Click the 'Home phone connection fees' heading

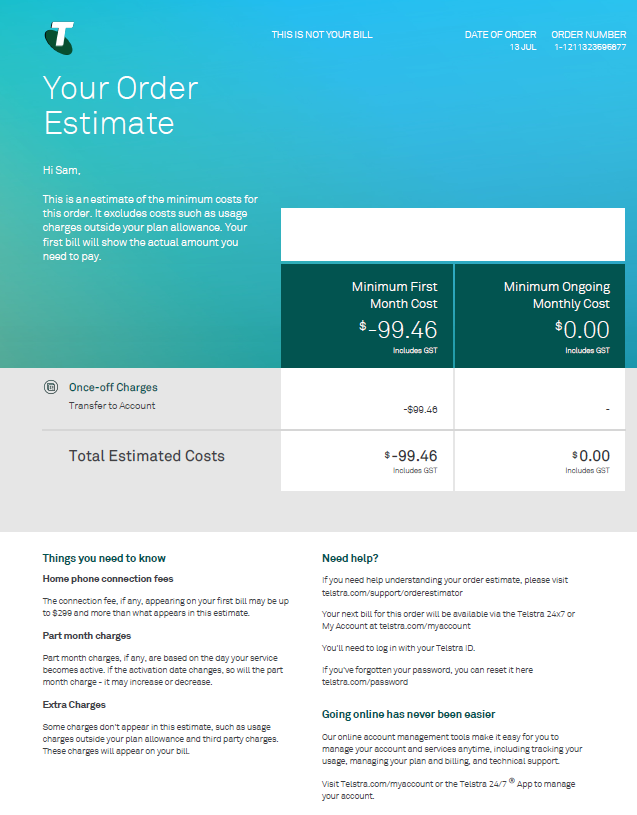(x=107, y=579)
